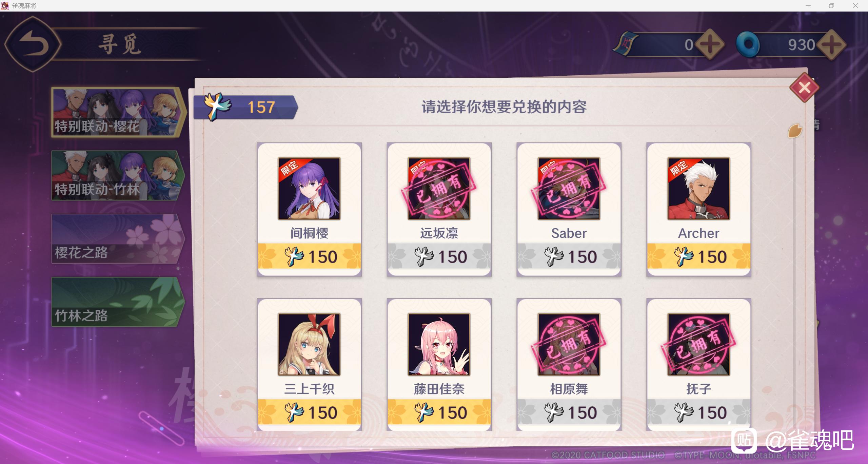868x464 pixels.
Task: Click the 150 price button for 三上千织
Action: [x=309, y=412]
